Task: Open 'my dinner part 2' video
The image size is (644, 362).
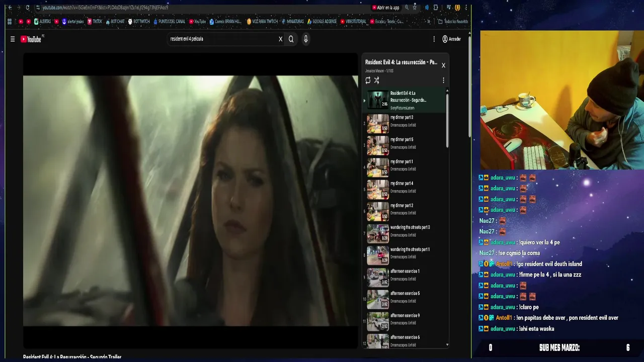Action: pos(405,212)
